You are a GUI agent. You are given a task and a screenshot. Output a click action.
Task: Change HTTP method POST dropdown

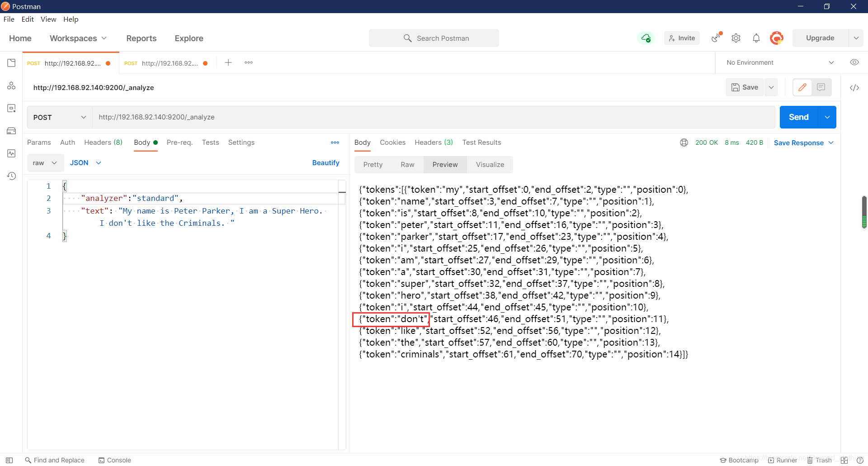60,117
